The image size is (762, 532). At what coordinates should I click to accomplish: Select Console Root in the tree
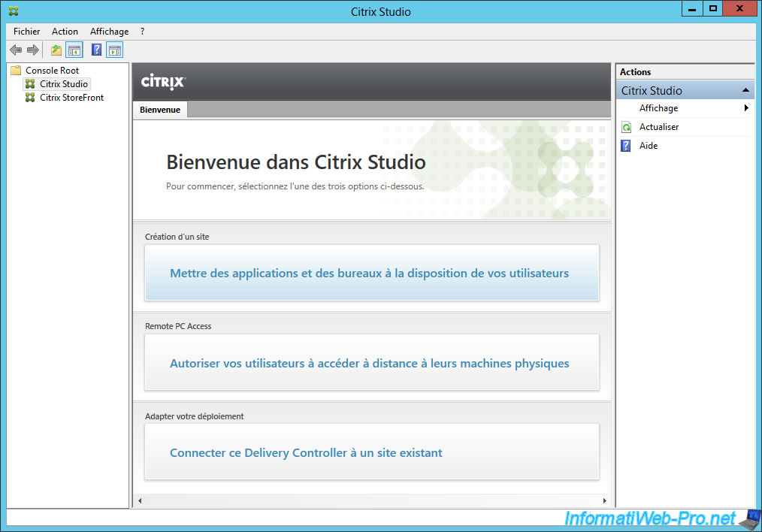click(x=52, y=71)
